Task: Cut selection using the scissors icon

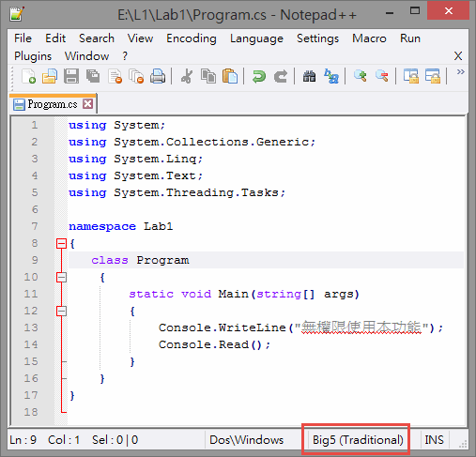Action: pyautogui.click(x=187, y=76)
